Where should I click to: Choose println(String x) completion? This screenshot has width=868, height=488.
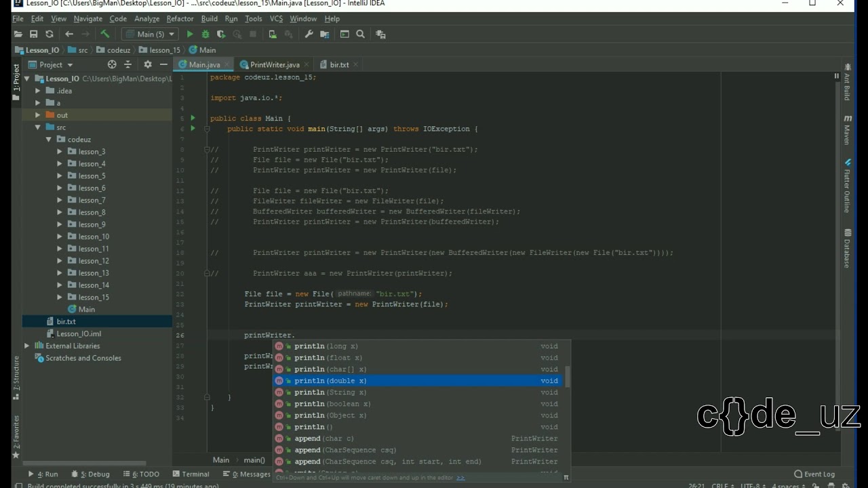(419, 392)
